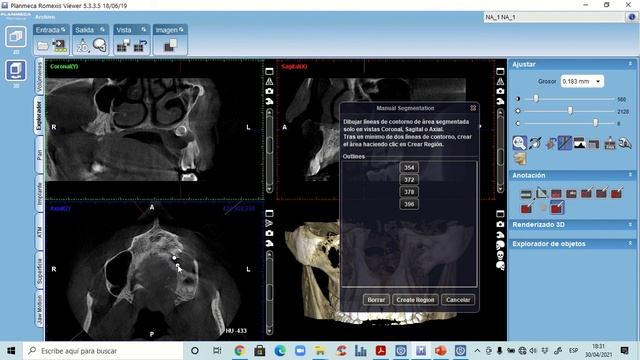Image resolution: width=640 pixels, height=360 pixels.
Task: Click the Windows Start button
Action: pos(11,351)
